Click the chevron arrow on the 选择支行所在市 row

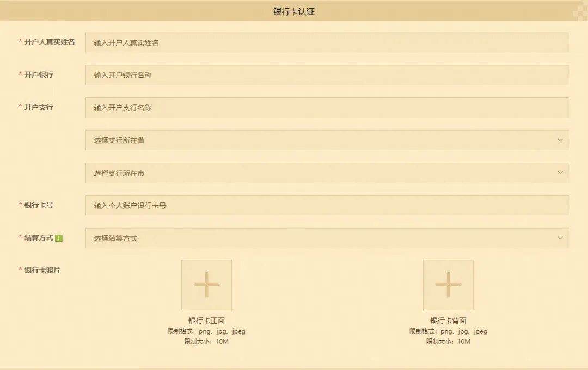click(x=560, y=173)
